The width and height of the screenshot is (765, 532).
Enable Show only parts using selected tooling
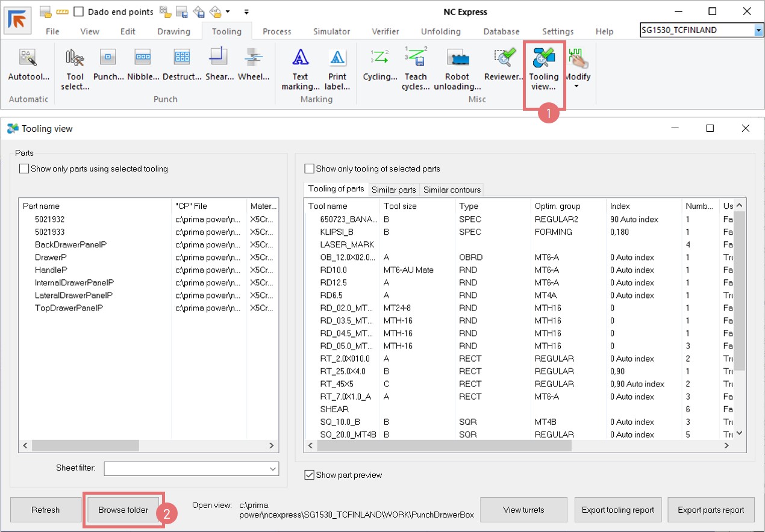(25, 169)
